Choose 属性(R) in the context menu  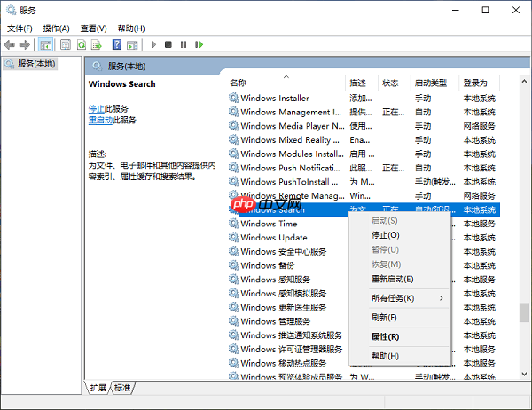click(401, 336)
